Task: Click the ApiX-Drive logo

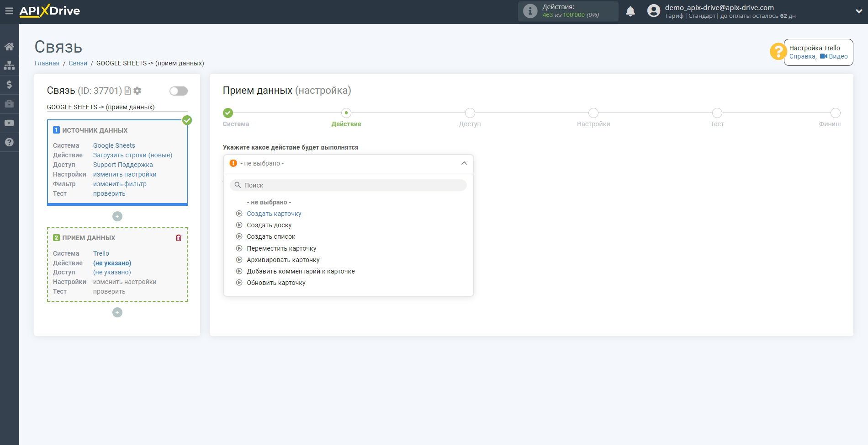Action: point(50,11)
